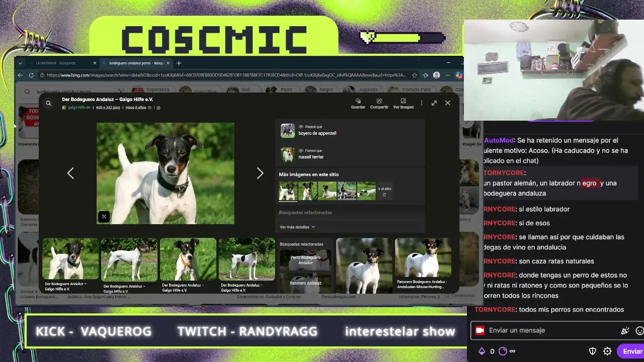Click the Ir al sitio button

pyautogui.click(x=384, y=191)
